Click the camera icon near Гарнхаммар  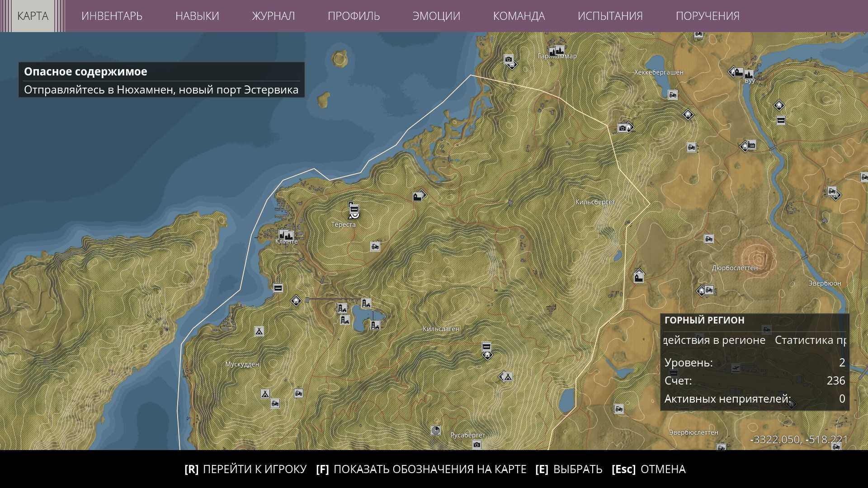[x=509, y=59]
